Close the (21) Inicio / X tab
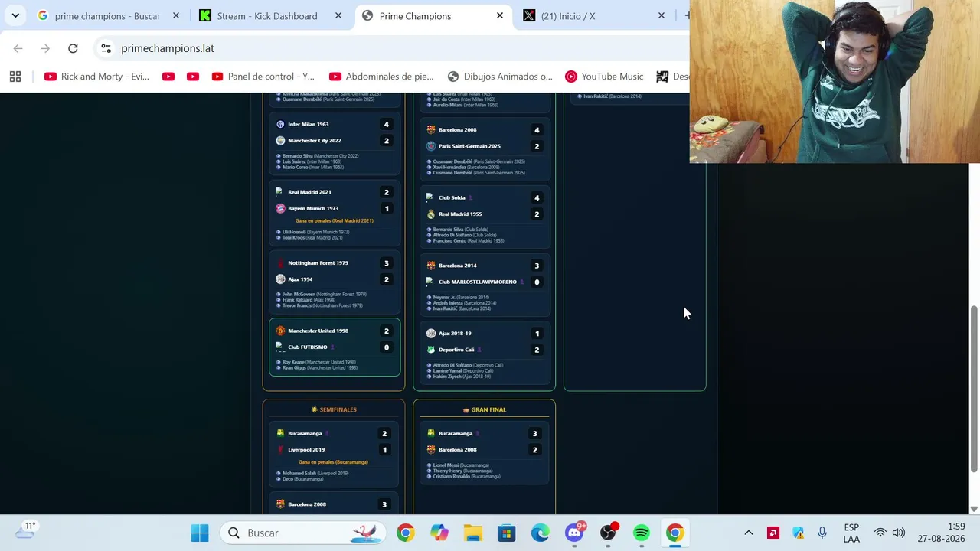 coord(661,15)
